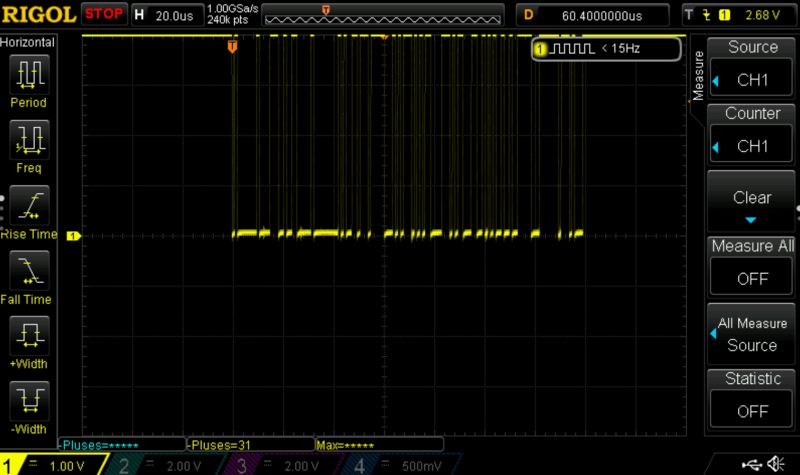
Task: Click the delay 60.4000000us readout
Action: 593,15
